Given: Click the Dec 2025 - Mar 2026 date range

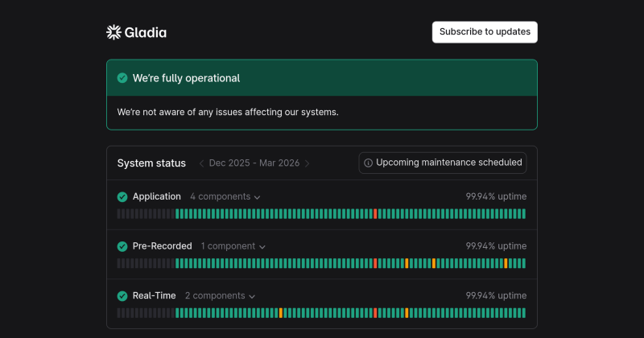Looking at the screenshot, I should pyautogui.click(x=254, y=163).
